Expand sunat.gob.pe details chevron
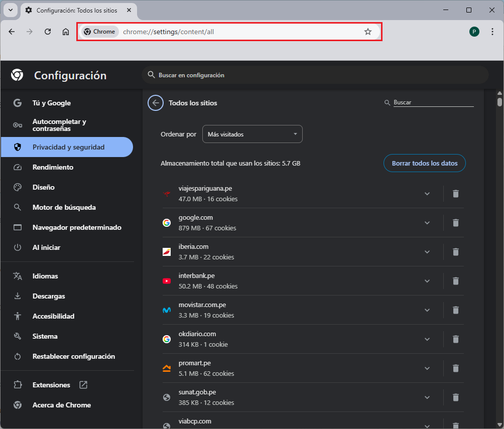This screenshot has height=429, width=504. 427,397
